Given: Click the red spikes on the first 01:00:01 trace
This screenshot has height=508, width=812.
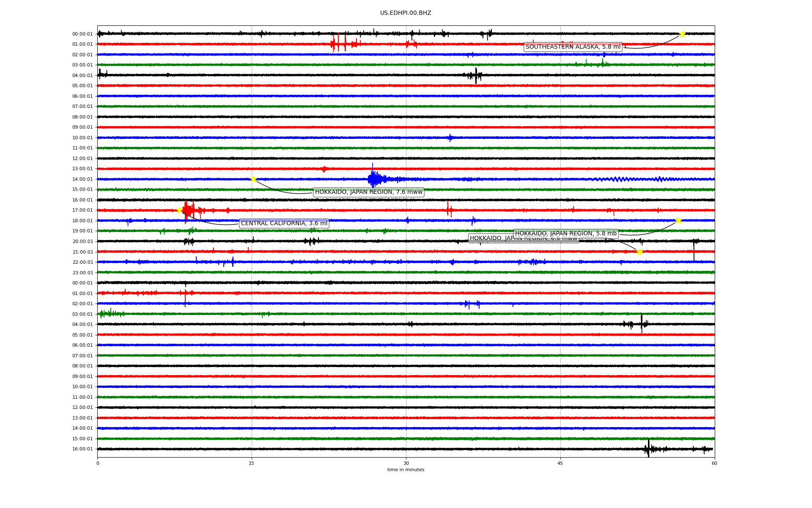Looking at the screenshot, I should [x=339, y=44].
